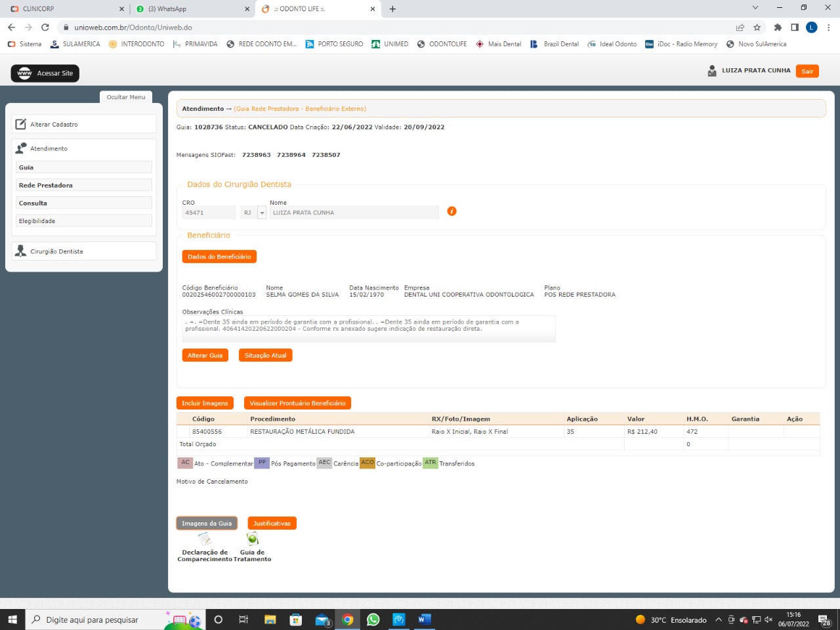This screenshot has height=630, width=840.
Task: Open the Guia menu item
Action: tap(84, 167)
